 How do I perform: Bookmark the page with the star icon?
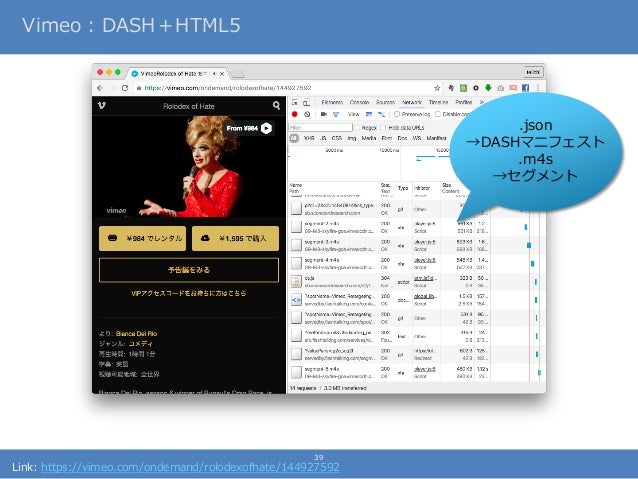tap(437, 88)
